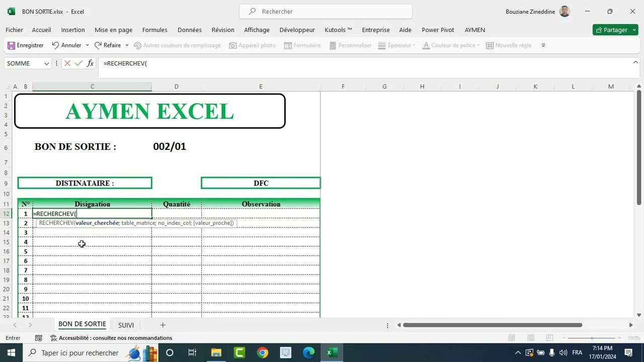Click the Personnaliser tool

click(350, 45)
